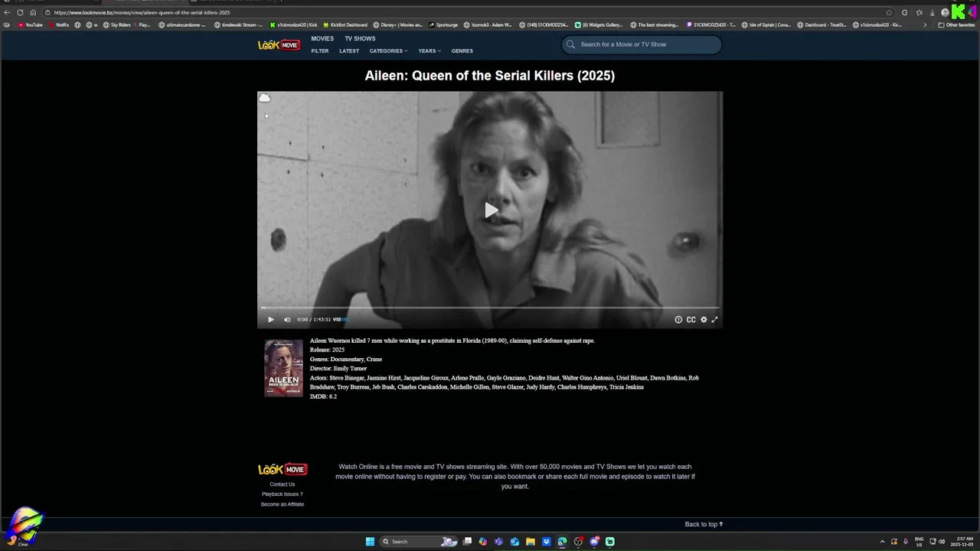The image size is (980, 551).
Task: Reload the page with refresh icon
Action: pos(20,12)
